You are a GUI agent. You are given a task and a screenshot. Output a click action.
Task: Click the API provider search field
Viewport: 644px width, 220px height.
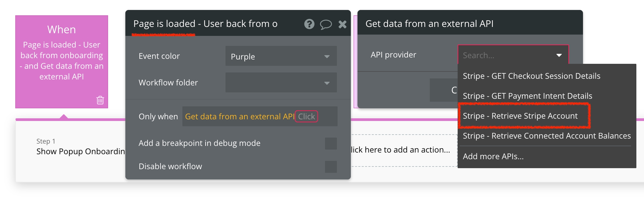(497, 55)
